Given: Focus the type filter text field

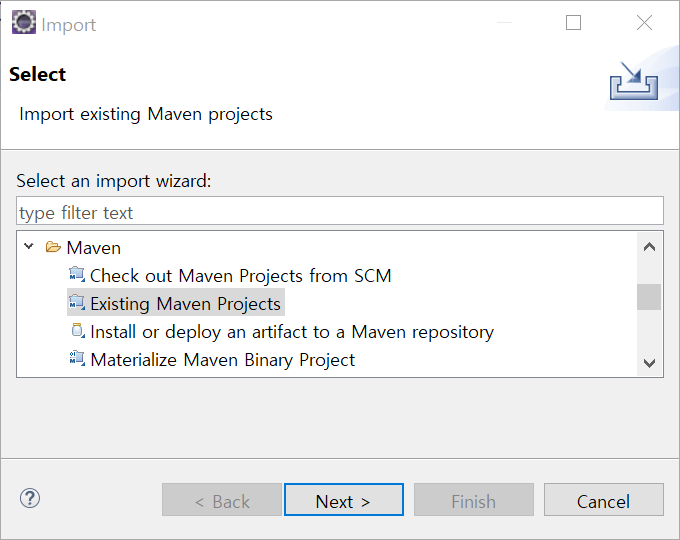Looking at the screenshot, I should click(x=340, y=211).
